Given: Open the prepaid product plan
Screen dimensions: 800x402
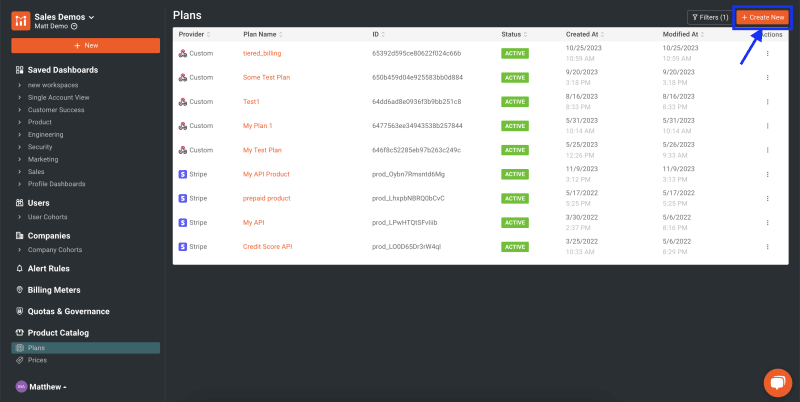Looking at the screenshot, I should point(267,198).
